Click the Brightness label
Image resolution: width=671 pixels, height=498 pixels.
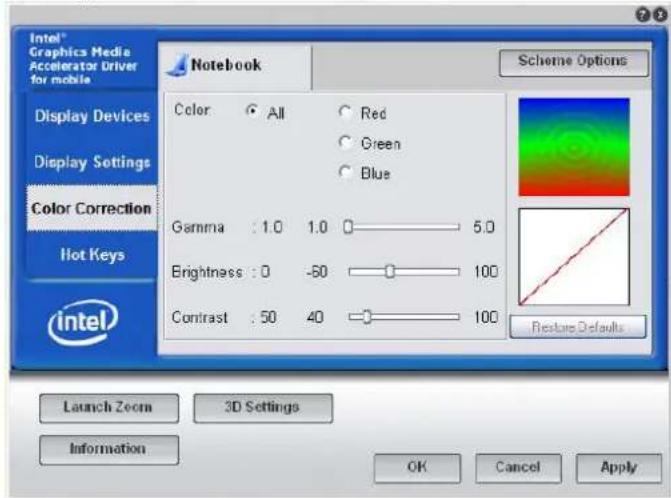pyautogui.click(x=207, y=272)
